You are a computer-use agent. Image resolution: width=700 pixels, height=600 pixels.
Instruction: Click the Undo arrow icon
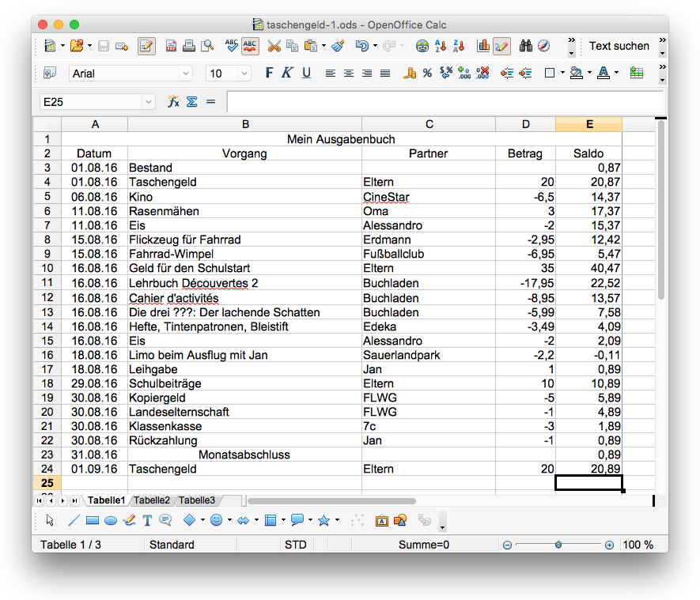[x=361, y=46]
